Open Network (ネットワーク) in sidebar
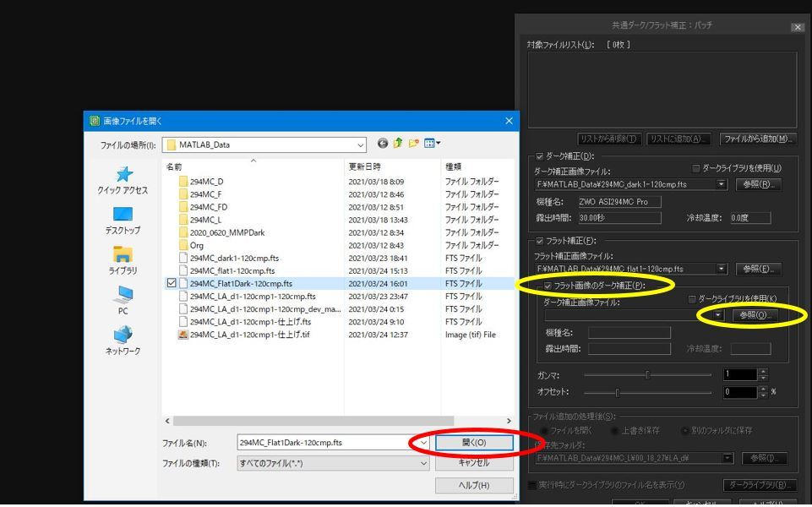 (x=123, y=341)
